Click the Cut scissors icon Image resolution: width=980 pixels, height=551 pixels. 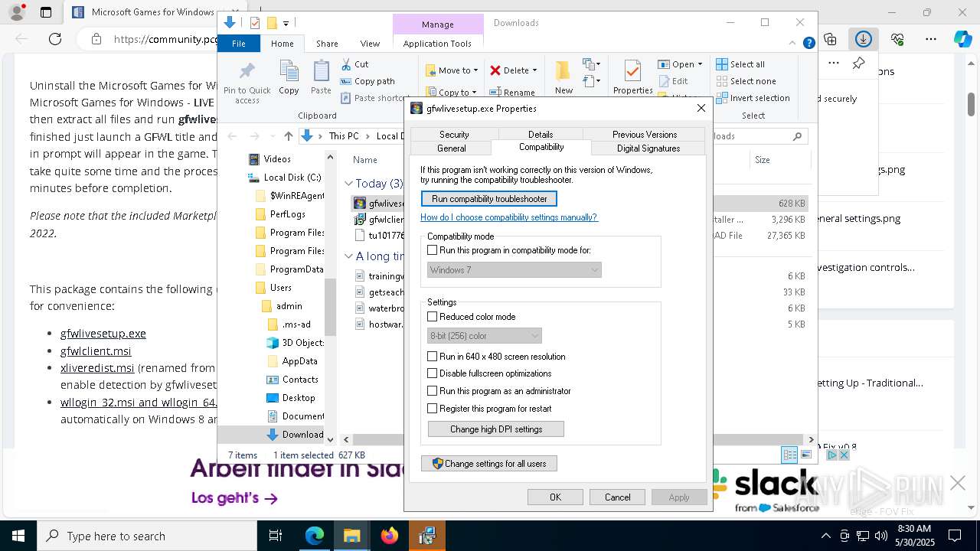[x=346, y=64]
